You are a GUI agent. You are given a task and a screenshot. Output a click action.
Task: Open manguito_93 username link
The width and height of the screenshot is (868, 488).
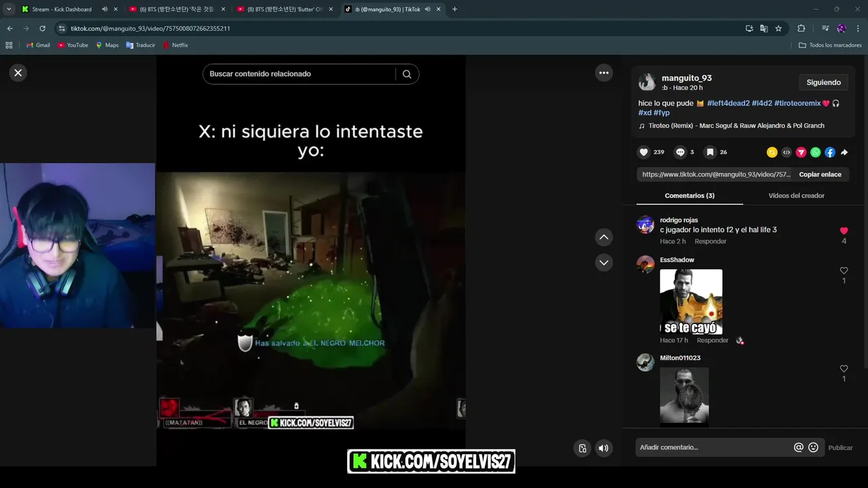[686, 78]
